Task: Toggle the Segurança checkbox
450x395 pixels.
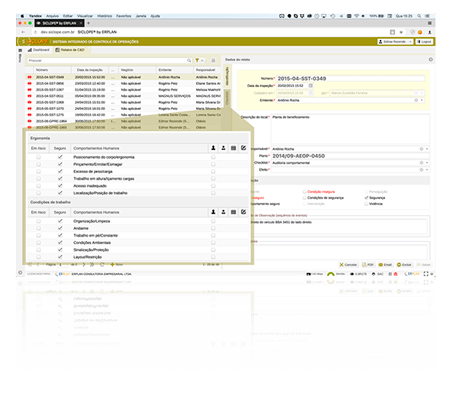Action: click(366, 198)
